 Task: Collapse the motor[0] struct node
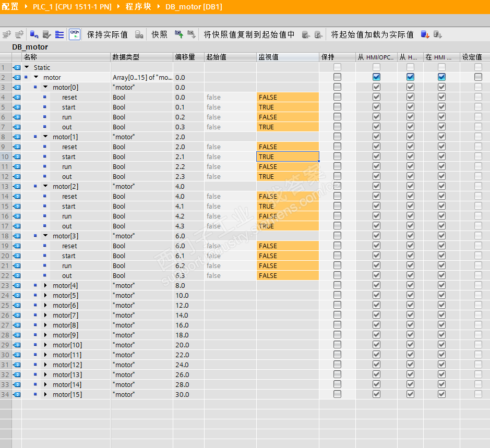point(45,87)
